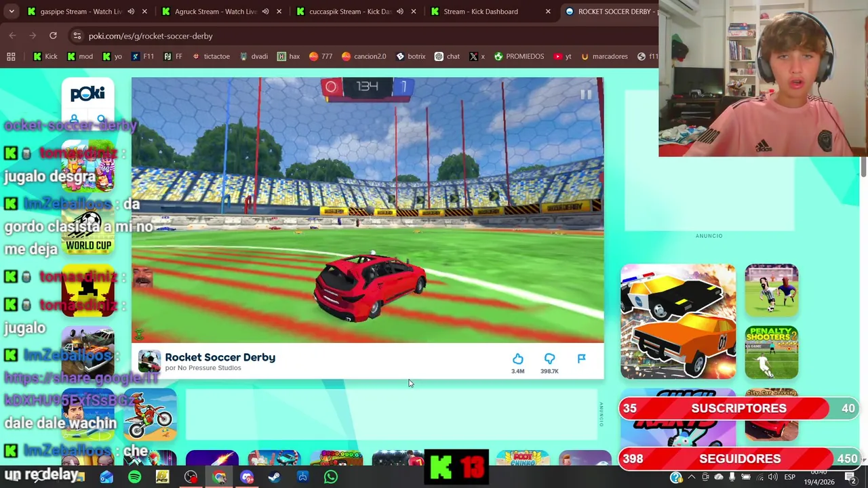Viewport: 868px width, 488px height.
Task: Open the soccer kick game thumbnail
Action: pos(772,290)
